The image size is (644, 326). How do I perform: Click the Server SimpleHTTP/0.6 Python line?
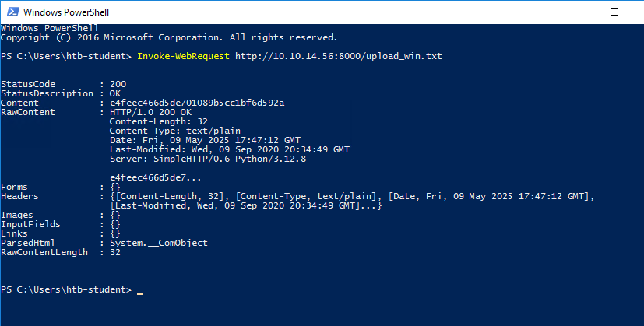click(208, 159)
